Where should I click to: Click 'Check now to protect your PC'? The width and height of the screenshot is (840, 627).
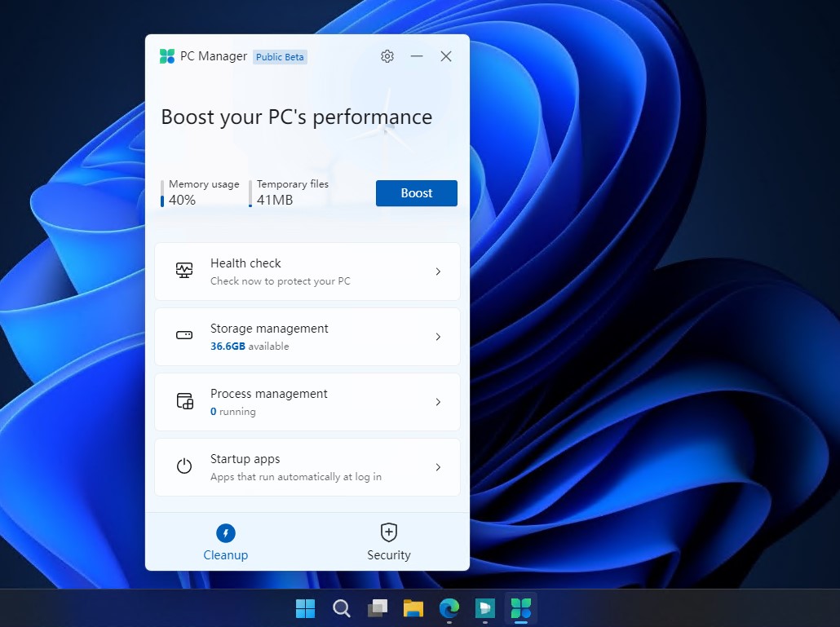click(281, 281)
